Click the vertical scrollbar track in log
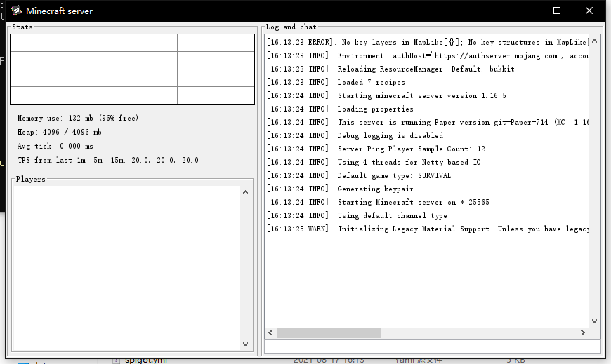Screen dimensions: 611x364 pos(594,181)
